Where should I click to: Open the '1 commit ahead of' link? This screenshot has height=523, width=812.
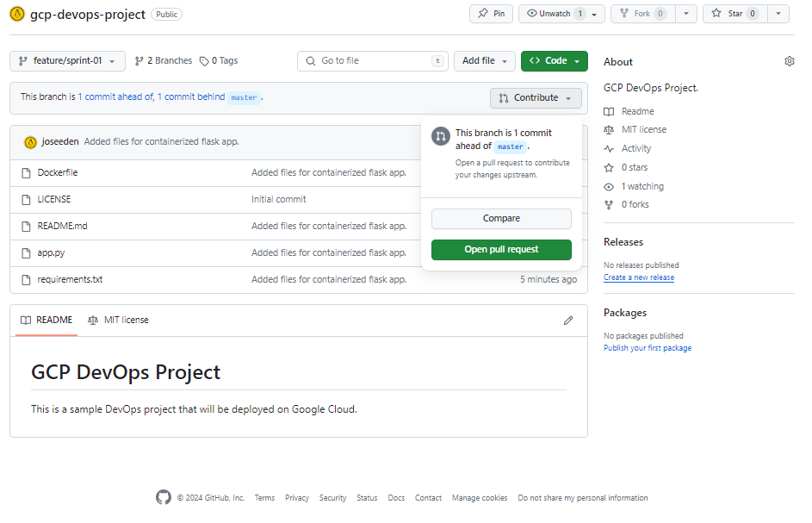(115, 97)
